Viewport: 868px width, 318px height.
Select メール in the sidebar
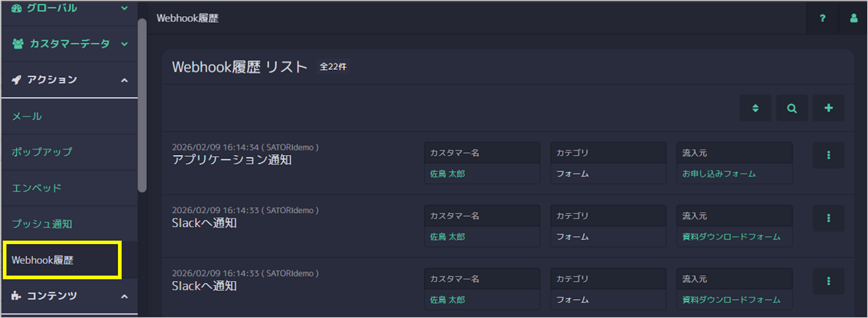(27, 116)
